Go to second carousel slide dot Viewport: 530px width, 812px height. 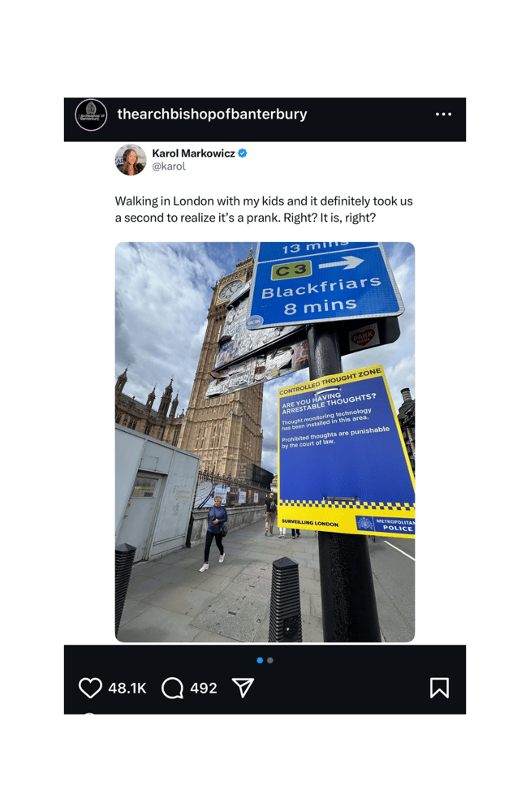(270, 660)
